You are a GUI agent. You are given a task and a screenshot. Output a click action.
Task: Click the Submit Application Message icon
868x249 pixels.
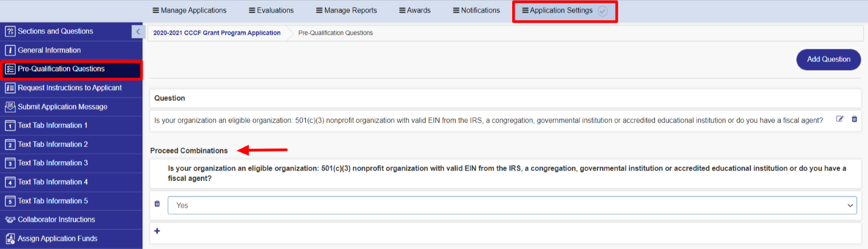[10, 107]
